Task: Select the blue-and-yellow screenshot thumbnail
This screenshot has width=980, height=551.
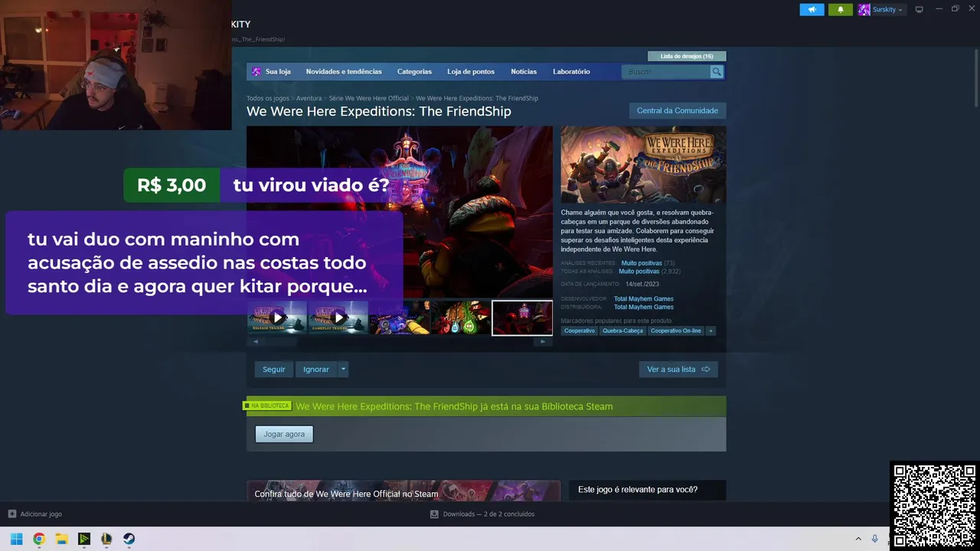Action: point(399,318)
